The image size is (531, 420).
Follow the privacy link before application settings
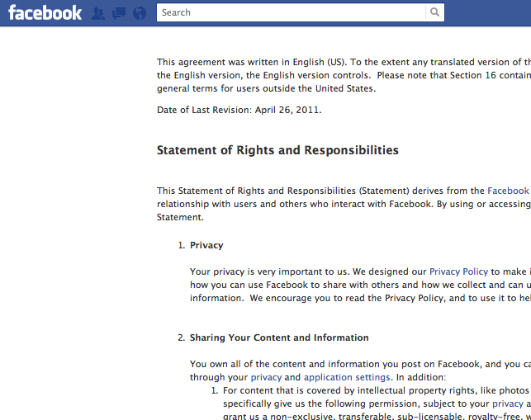(x=266, y=377)
